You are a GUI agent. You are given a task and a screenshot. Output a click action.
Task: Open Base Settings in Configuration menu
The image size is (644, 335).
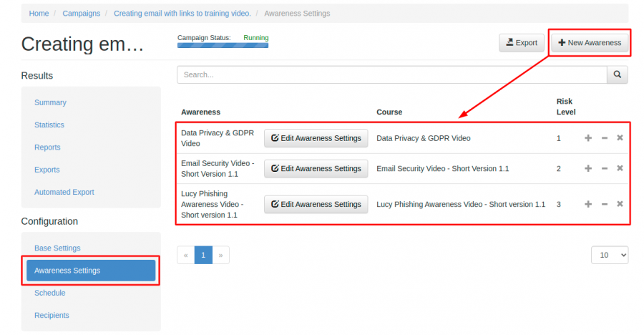point(57,248)
